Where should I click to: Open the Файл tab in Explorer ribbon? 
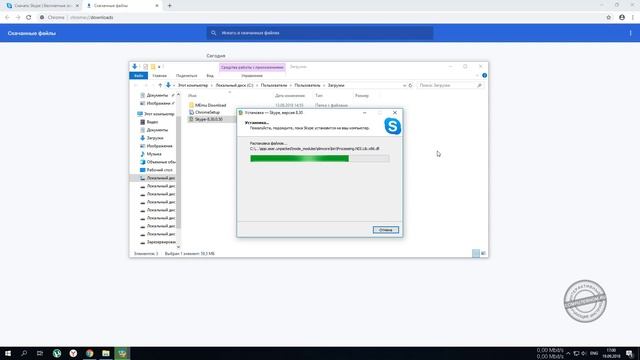point(138,76)
